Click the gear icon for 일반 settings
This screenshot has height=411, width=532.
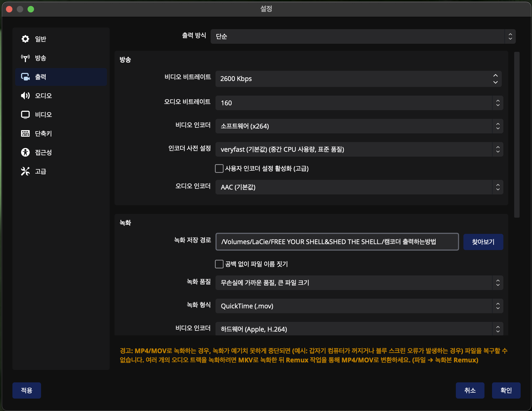pos(25,39)
